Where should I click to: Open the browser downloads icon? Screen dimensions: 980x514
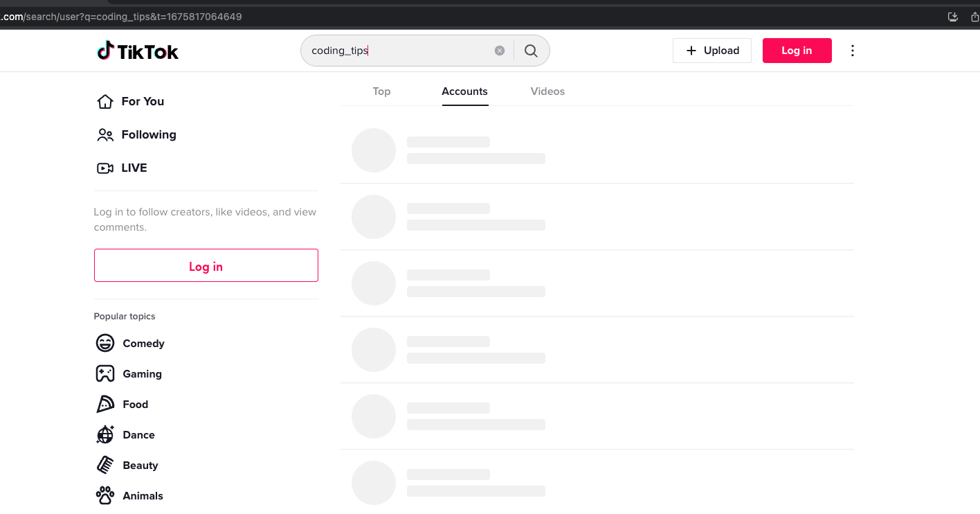(952, 16)
